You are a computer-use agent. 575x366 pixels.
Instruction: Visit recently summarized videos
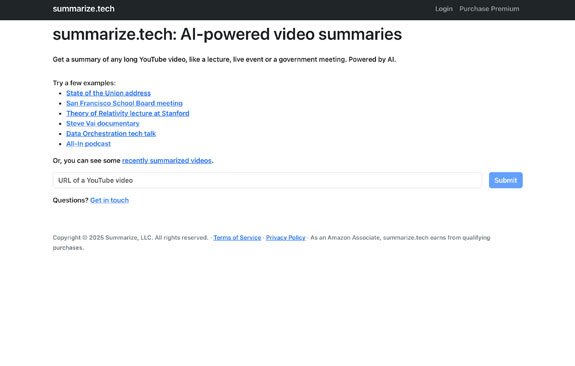167,161
